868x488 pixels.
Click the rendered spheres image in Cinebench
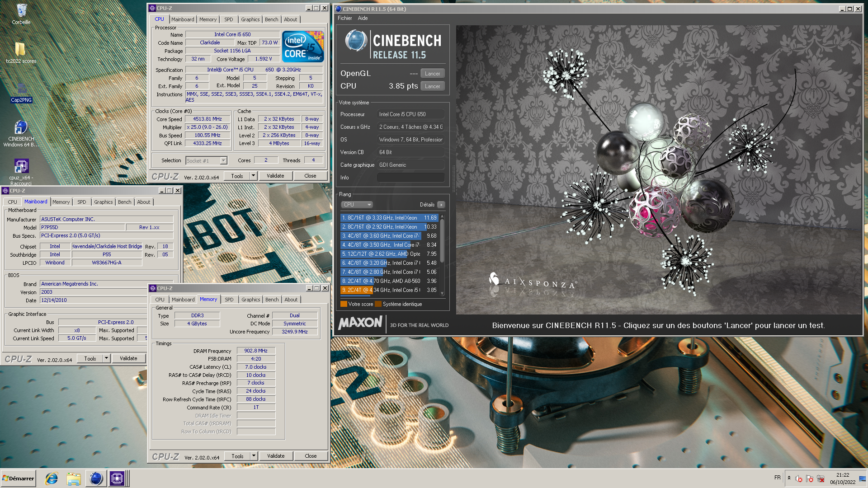659,170
